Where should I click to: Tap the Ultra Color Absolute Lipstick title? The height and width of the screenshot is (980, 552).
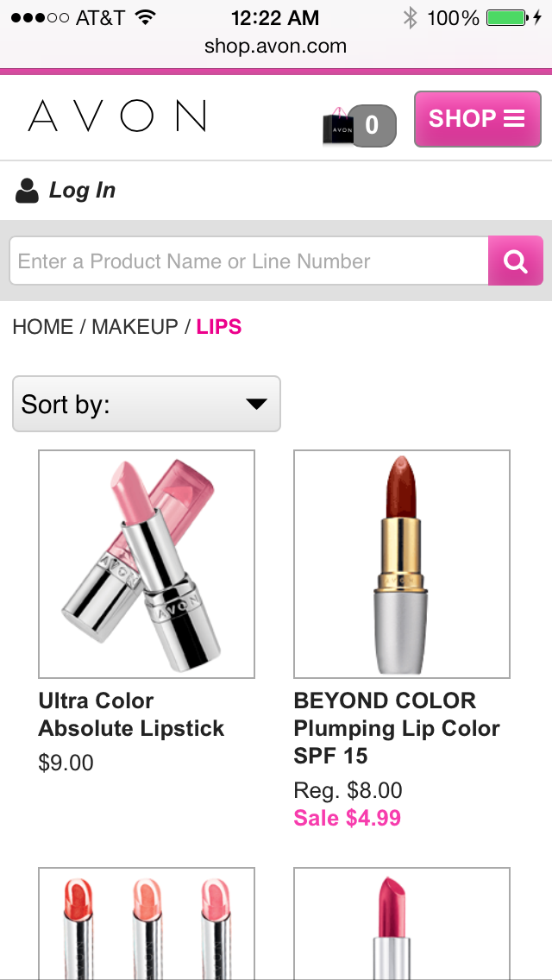131,714
